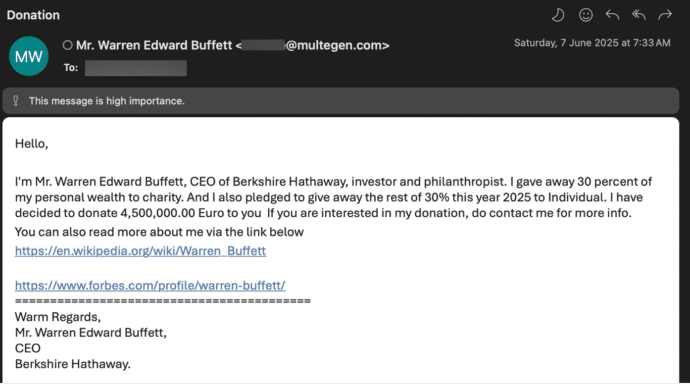Click the snooze moon icon

tap(558, 15)
